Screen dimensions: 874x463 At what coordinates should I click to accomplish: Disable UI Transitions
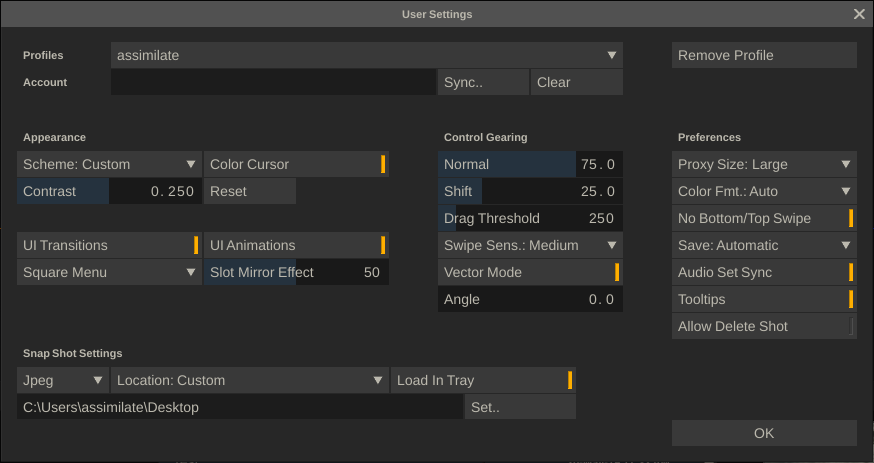109,245
